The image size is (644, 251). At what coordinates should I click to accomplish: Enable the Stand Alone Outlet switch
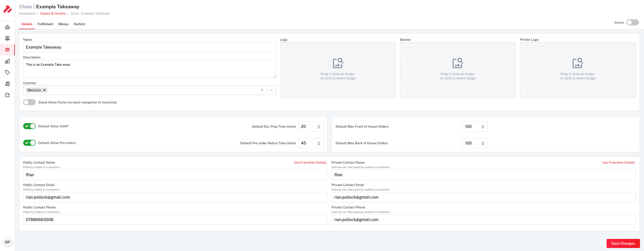29,102
